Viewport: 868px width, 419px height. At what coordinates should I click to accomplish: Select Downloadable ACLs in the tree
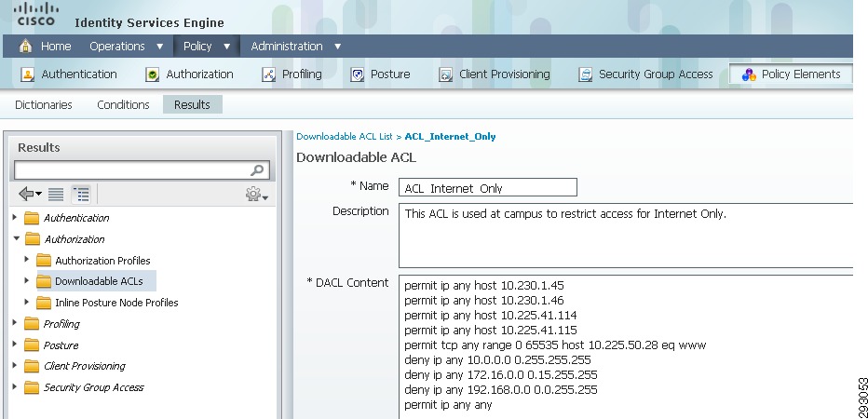(x=99, y=281)
